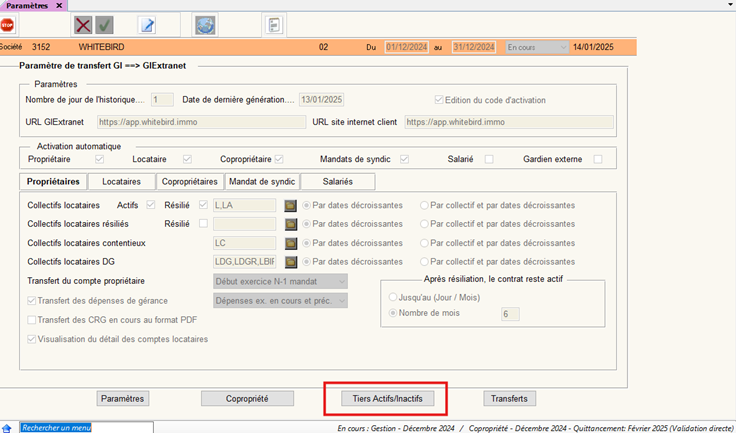
Task: Click the Rechercher un menu search field
Action: click(86, 427)
